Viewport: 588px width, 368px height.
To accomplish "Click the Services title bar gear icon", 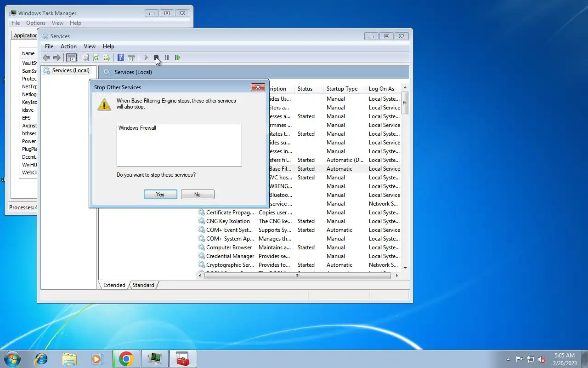I will (45, 36).
